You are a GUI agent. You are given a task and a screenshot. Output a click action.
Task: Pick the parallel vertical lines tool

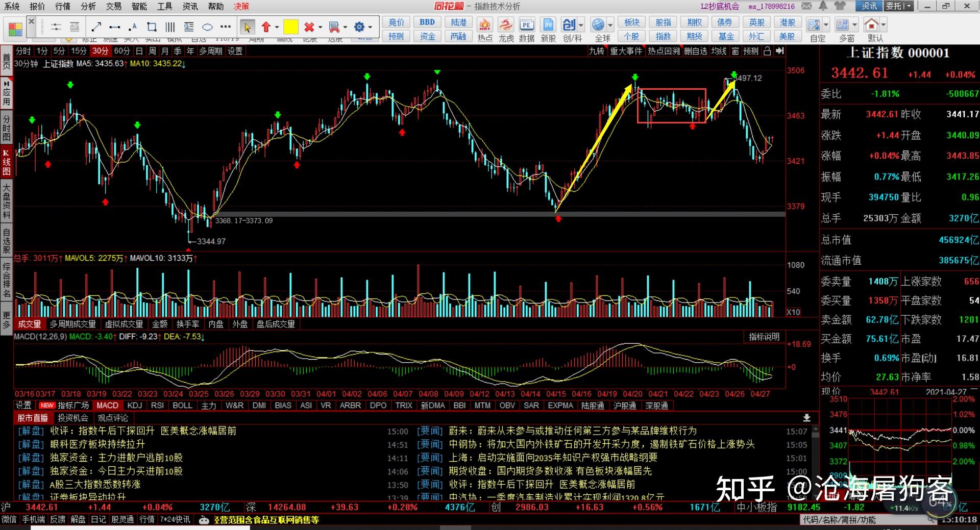170,27
